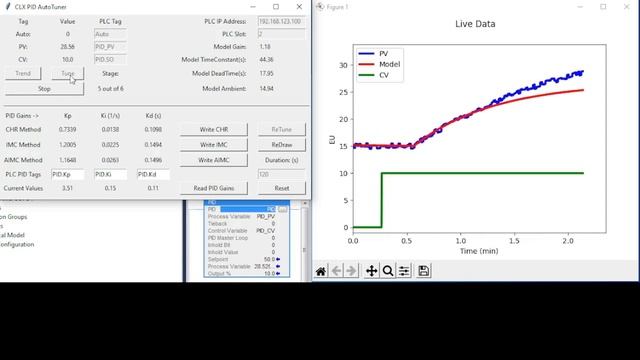The height and width of the screenshot is (360, 640).
Task: Click the forward arrow in the figure toolbar
Action: coord(351,271)
